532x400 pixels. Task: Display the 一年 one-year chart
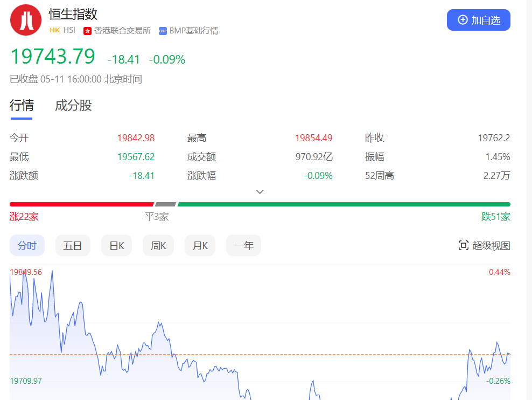(243, 246)
